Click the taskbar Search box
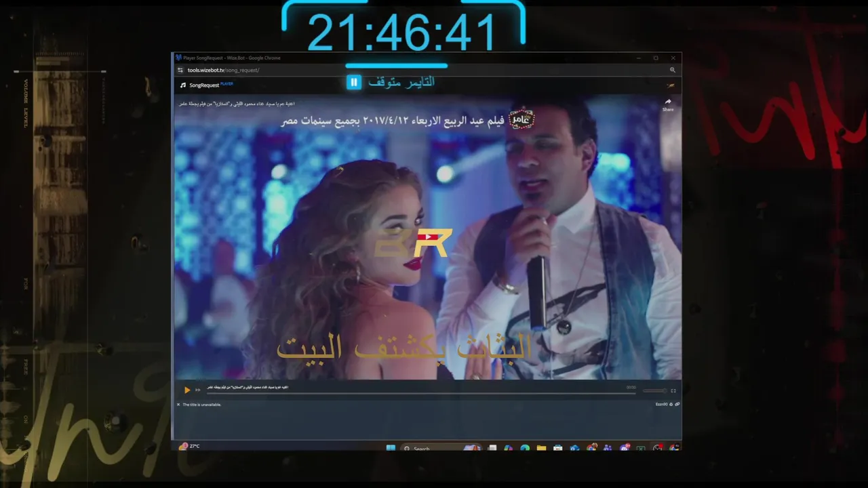Screen dimensions: 868x488 [441, 448]
